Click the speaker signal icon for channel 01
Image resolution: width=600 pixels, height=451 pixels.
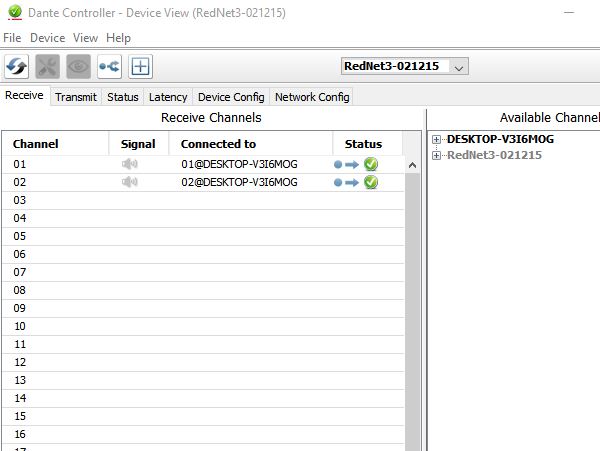pos(130,164)
